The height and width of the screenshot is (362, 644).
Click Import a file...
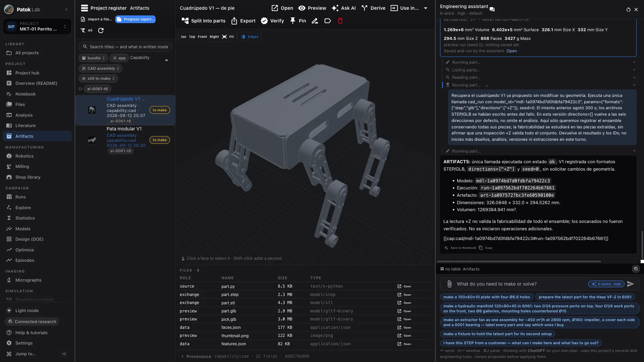click(97, 19)
